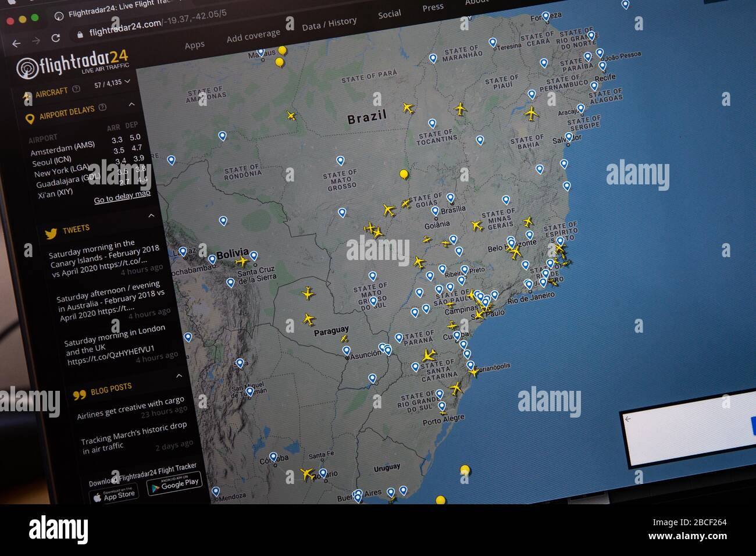Select the aircraft over State of Amazonas
756x556 pixels.
(x=291, y=116)
